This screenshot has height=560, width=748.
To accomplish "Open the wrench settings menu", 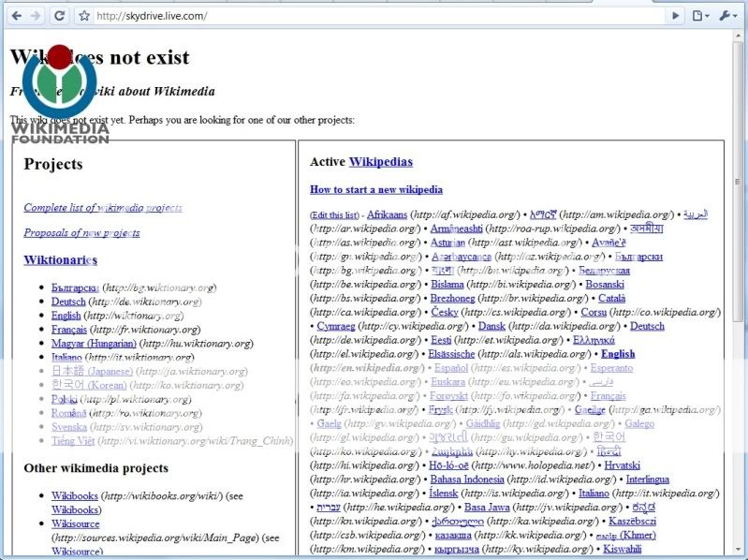I will pyautogui.click(x=729, y=15).
